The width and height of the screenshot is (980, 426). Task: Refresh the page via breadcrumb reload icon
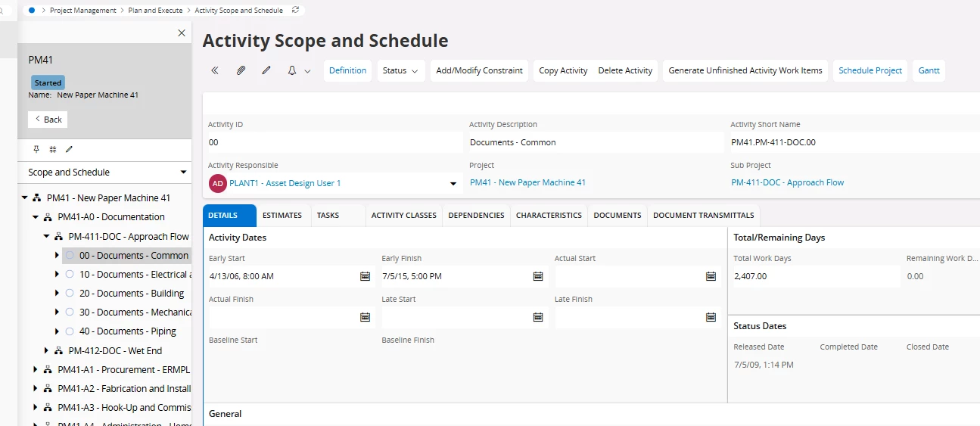point(295,10)
